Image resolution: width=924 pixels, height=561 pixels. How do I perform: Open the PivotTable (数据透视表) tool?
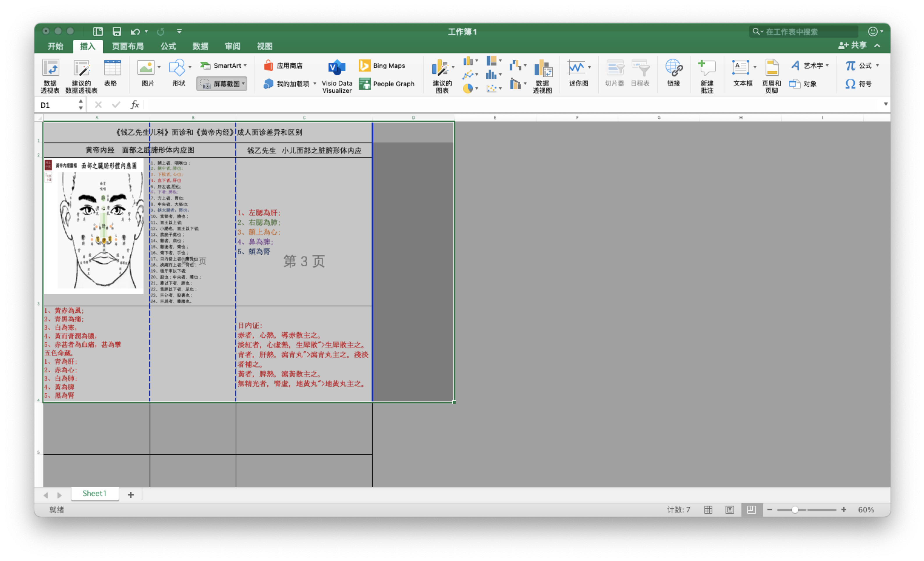pyautogui.click(x=50, y=76)
